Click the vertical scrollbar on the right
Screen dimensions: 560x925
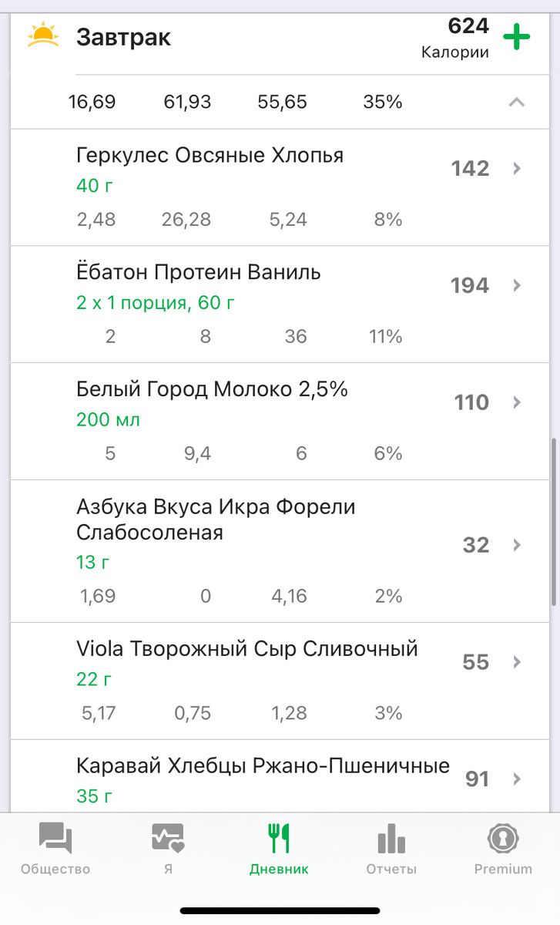click(x=555, y=524)
